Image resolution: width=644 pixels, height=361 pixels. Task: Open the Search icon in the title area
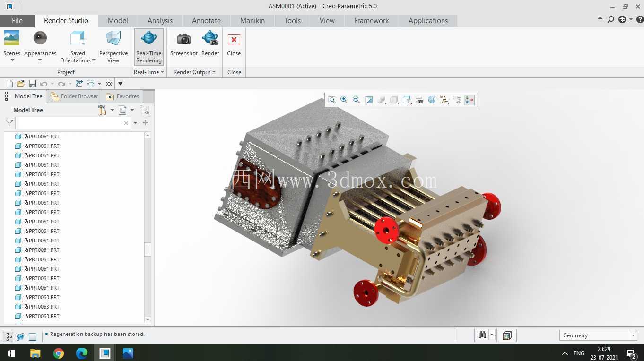tap(611, 19)
